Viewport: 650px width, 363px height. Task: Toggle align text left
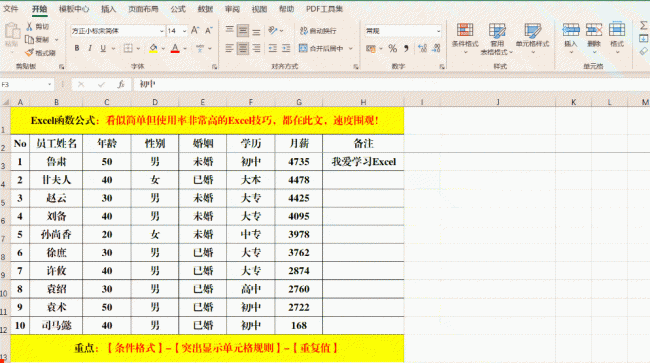pyautogui.click(x=229, y=48)
